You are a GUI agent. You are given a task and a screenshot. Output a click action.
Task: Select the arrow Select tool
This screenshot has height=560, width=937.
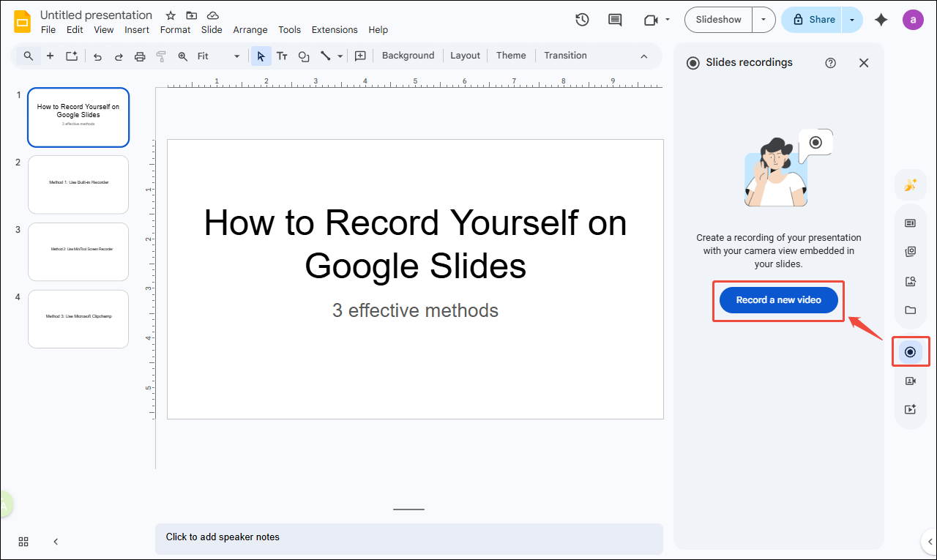click(x=261, y=56)
